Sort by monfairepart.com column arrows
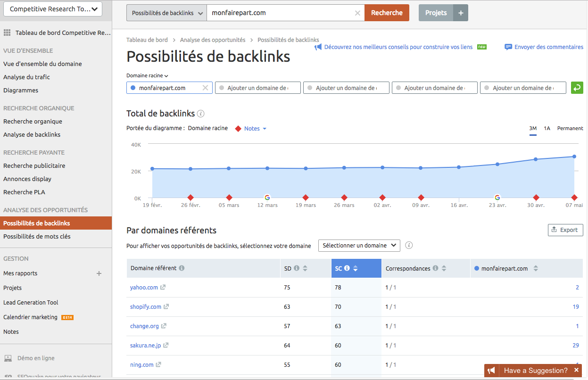This screenshot has width=588, height=380. (x=536, y=268)
